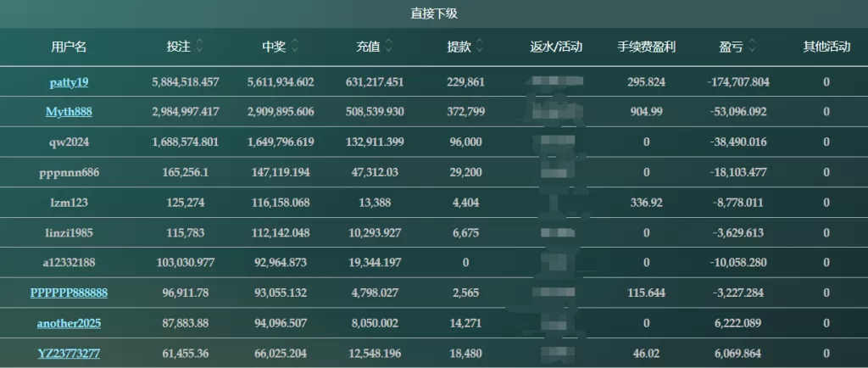The width and height of the screenshot is (868, 368).
Task: Toggle sort order on 充值 column
Action: pyautogui.click(x=389, y=47)
